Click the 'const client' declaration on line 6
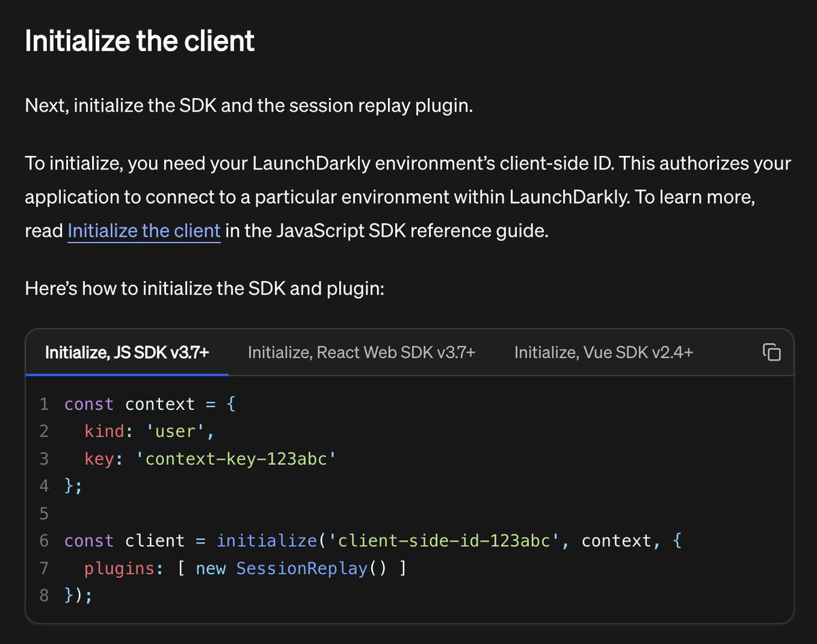This screenshot has height=644, width=817. tap(125, 541)
